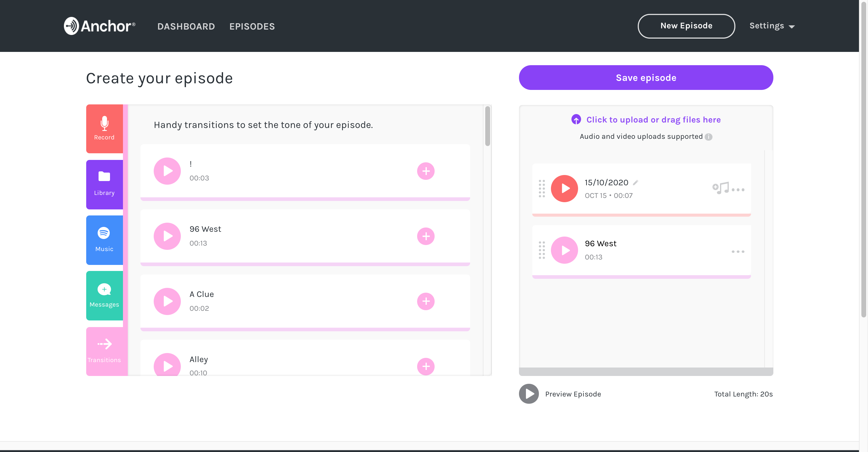Play preview of 96 West transition

point(167,236)
